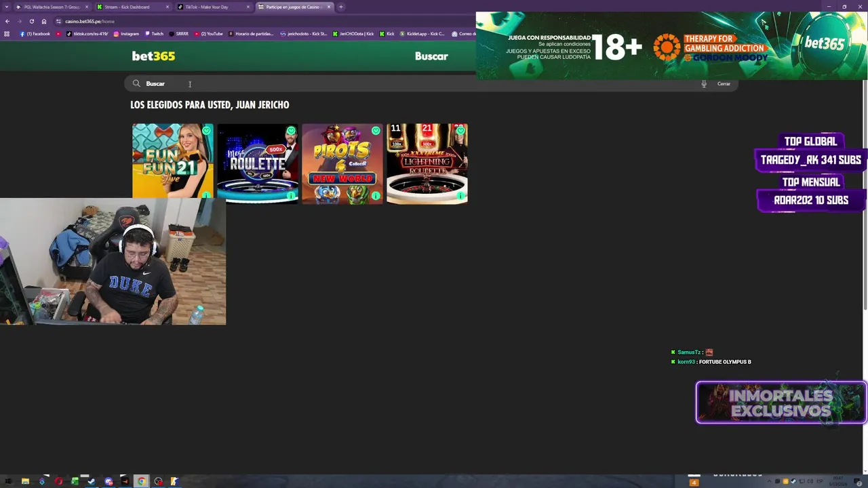Open the jerichodoto - Kick St... bookmark
Image resolution: width=868 pixels, height=488 pixels.
304,34
